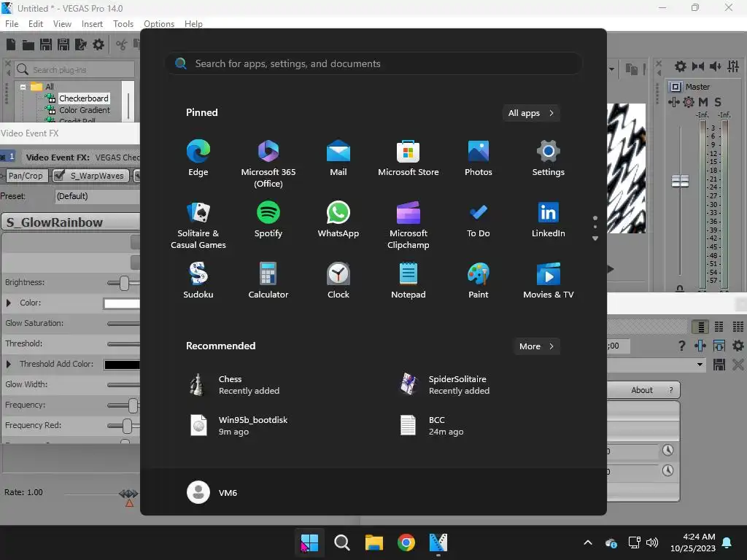Open the Tools menu
This screenshot has height=560, width=747.
pyautogui.click(x=123, y=24)
